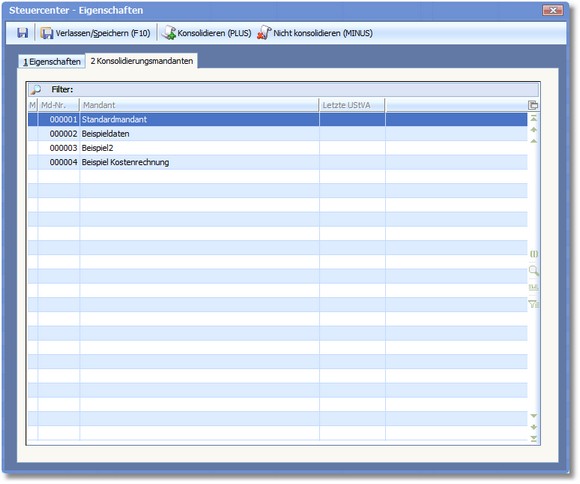580x484 pixels.
Task: Select the 2 Konsolidierungsmandanten tab
Action: coord(142,61)
